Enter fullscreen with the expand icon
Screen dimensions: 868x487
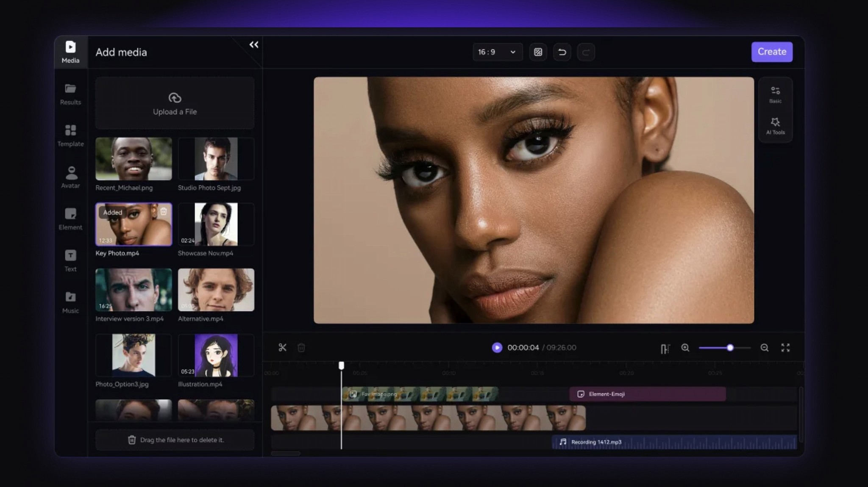coord(785,348)
